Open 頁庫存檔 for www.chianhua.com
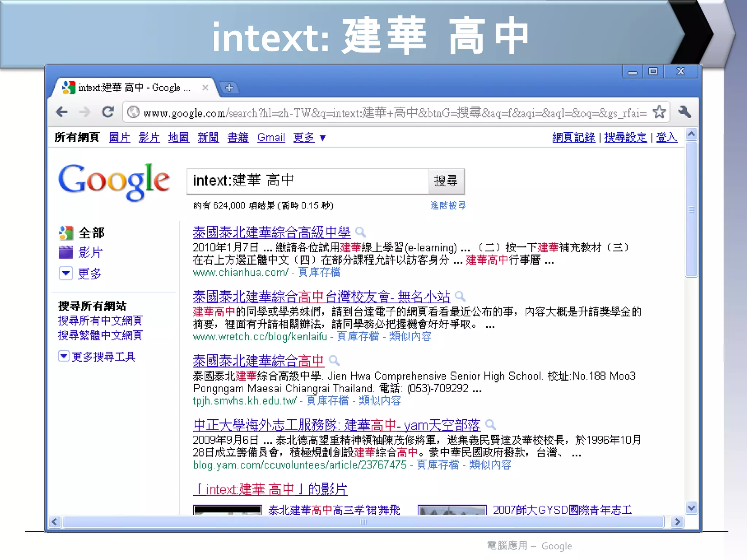This screenshot has height=560, width=747. 319,272
